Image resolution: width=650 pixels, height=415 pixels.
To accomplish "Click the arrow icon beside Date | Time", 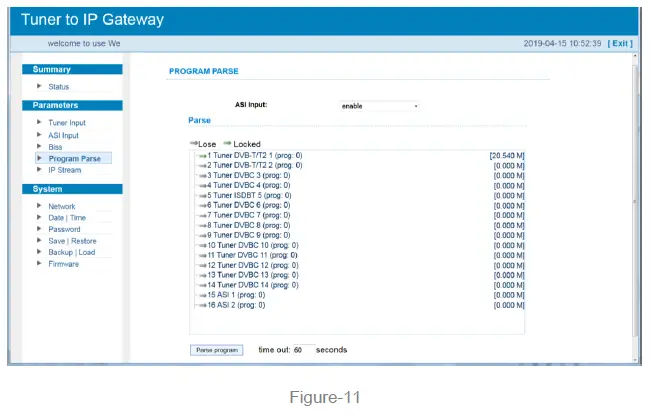I will (x=39, y=217).
